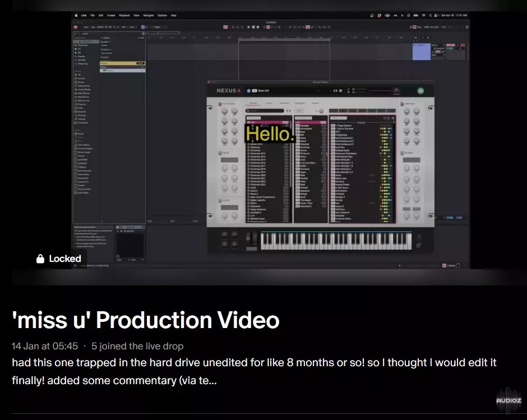Toggle the Filter Mod section in Nexus
Image resolution: width=527 pixels, height=420 pixels.
point(220,104)
